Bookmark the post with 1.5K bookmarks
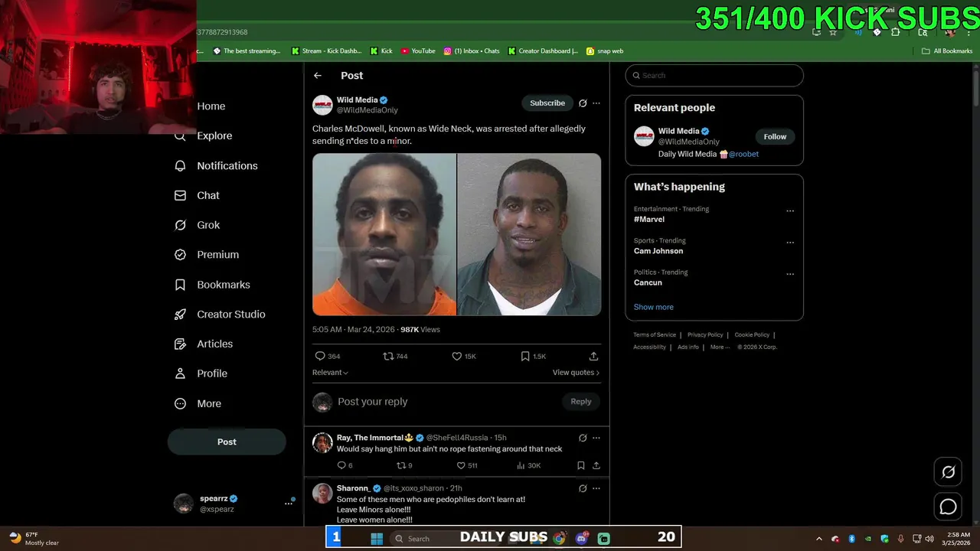The width and height of the screenshot is (980, 551). (533, 357)
